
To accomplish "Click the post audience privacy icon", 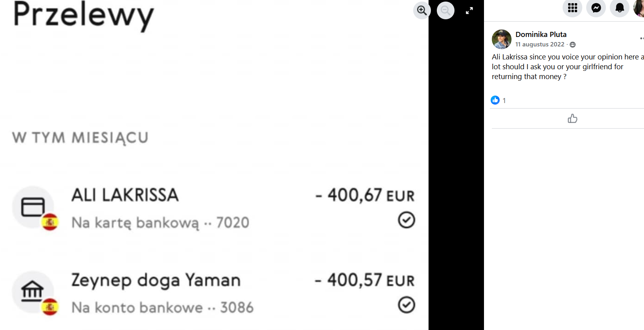I will coord(572,44).
